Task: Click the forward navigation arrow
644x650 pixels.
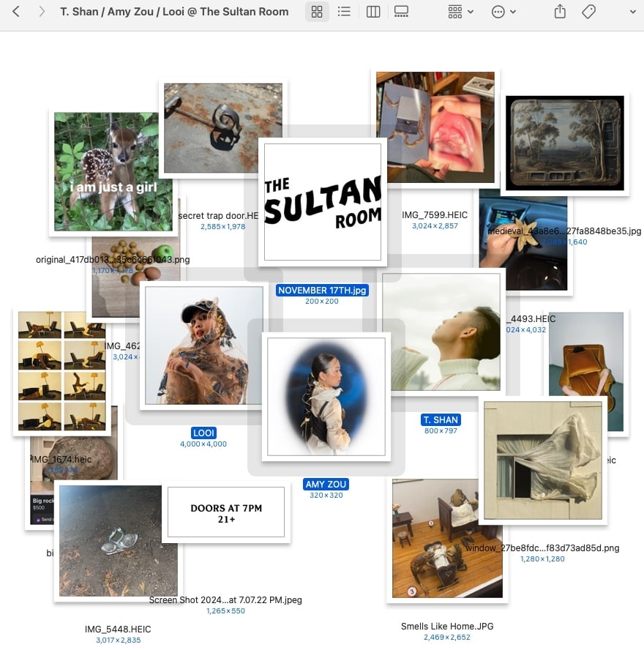Action: (42, 12)
